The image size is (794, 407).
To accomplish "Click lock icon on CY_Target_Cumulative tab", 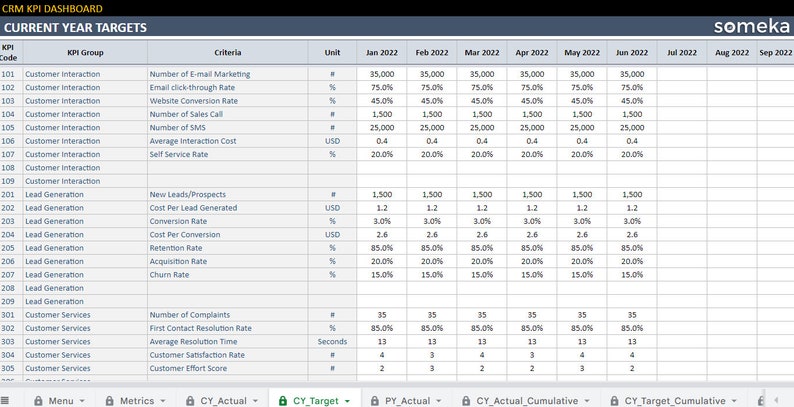I will point(614,401).
